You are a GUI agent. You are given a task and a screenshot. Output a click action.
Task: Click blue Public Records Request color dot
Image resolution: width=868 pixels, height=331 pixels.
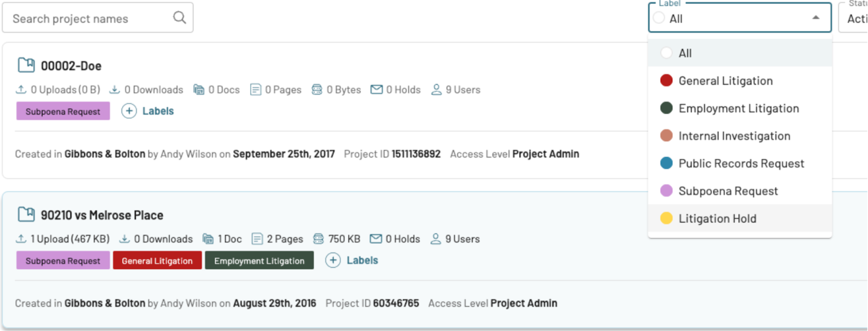666,164
